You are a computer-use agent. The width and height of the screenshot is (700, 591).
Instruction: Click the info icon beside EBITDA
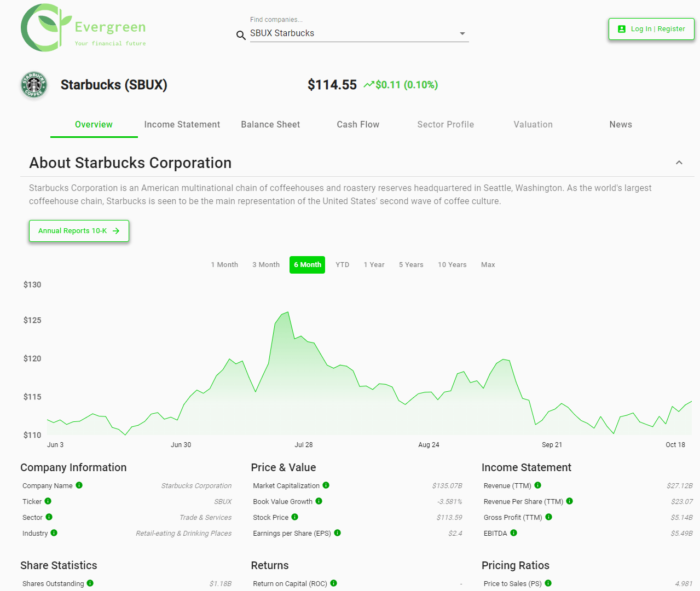point(514,533)
